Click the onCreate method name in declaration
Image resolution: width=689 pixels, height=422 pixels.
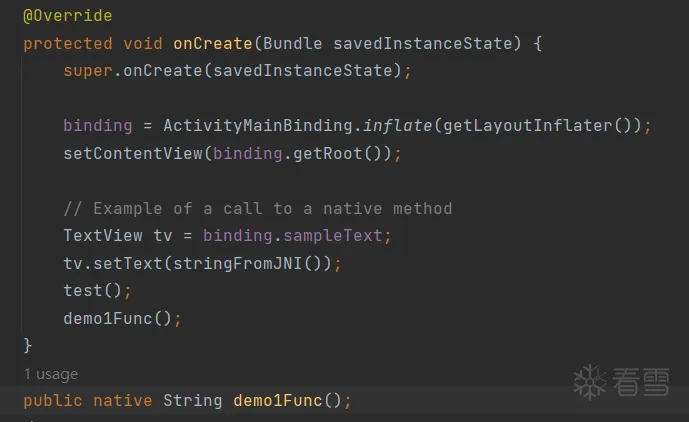coord(213,44)
